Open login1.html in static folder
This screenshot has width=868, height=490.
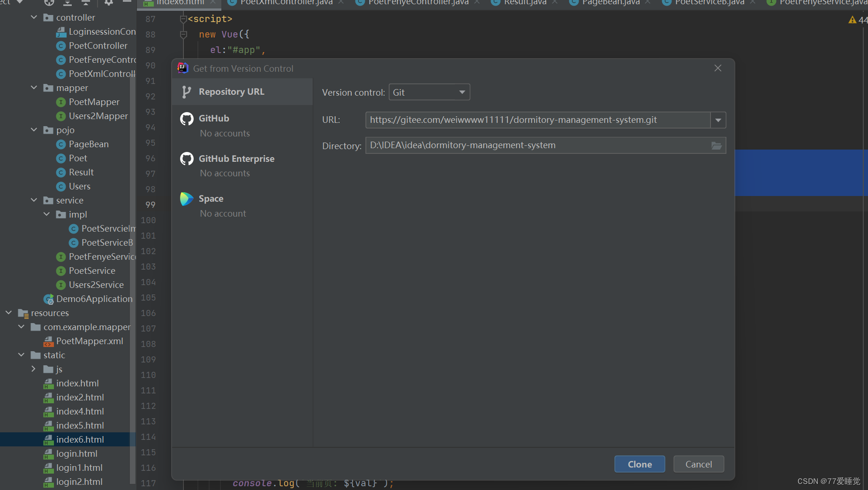(x=73, y=467)
